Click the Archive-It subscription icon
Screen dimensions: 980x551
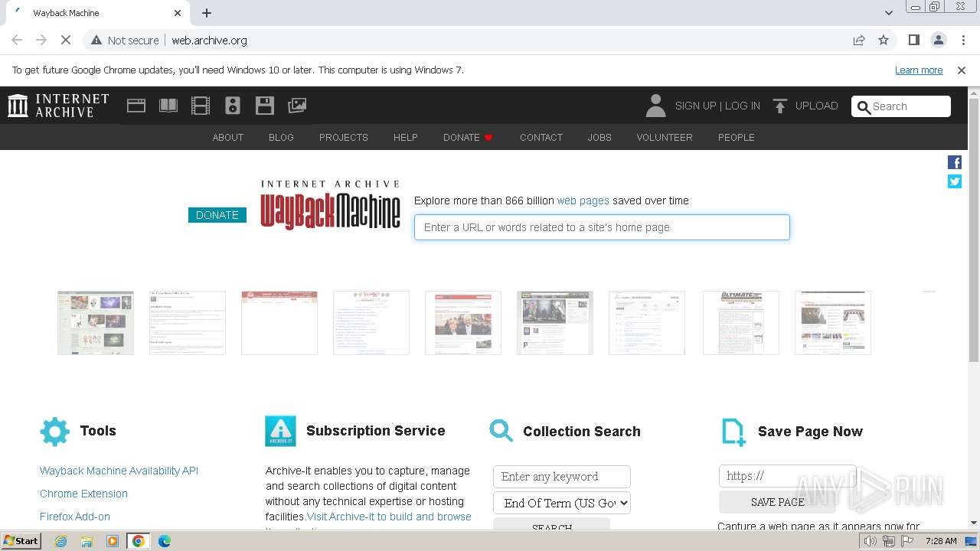pyautogui.click(x=280, y=432)
